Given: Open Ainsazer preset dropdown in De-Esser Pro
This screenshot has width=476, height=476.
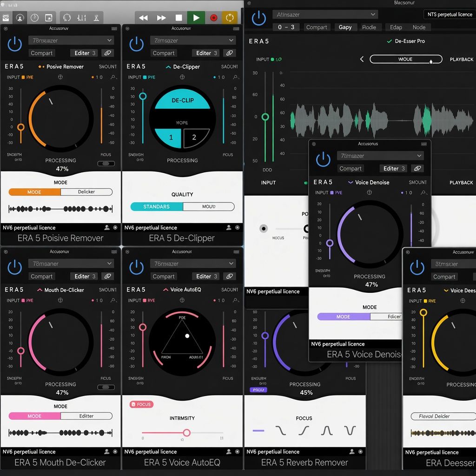Looking at the screenshot, I should point(325,14).
